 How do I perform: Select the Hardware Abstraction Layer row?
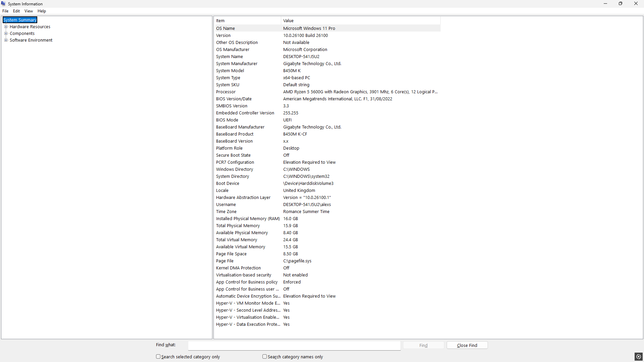point(328,198)
